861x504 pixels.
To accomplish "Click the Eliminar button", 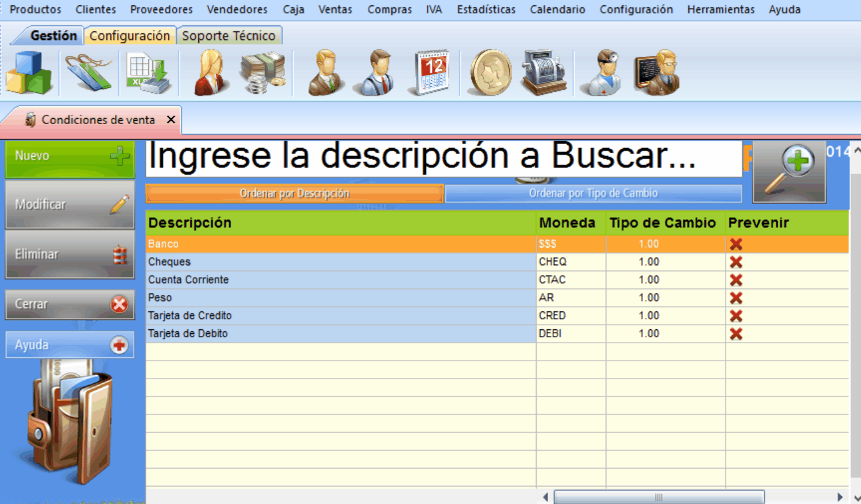I will pos(70,254).
